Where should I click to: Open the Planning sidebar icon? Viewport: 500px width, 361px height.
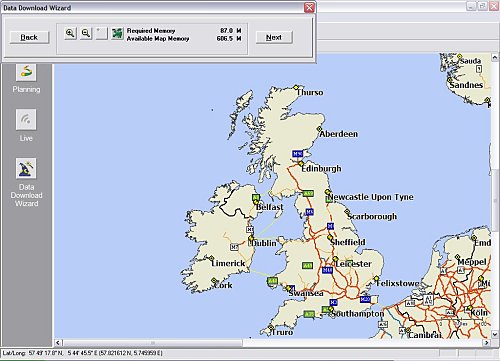26,71
